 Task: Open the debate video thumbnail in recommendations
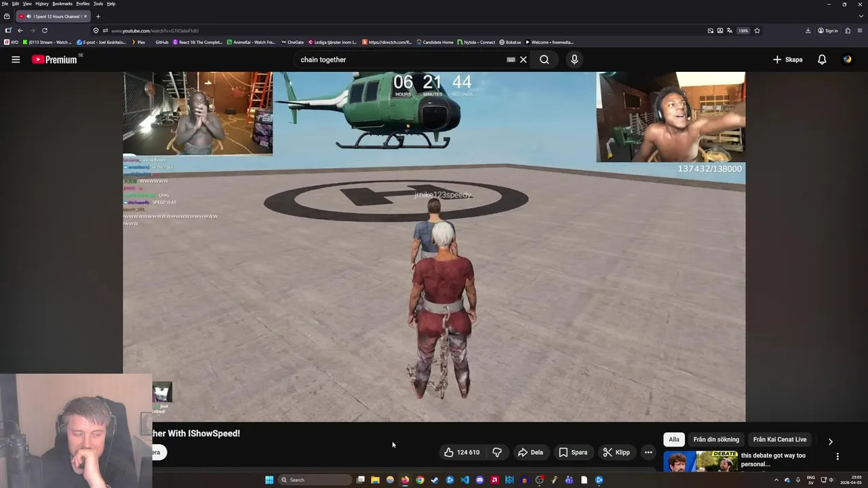tap(701, 461)
